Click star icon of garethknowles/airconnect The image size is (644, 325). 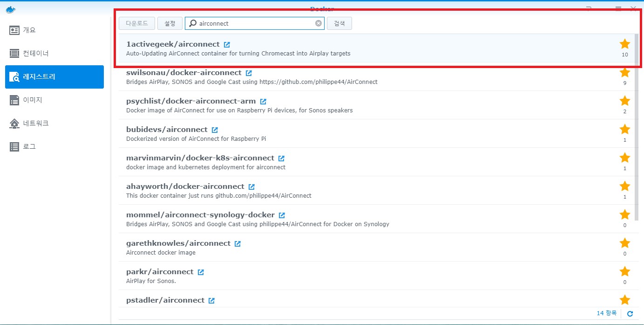pos(625,243)
